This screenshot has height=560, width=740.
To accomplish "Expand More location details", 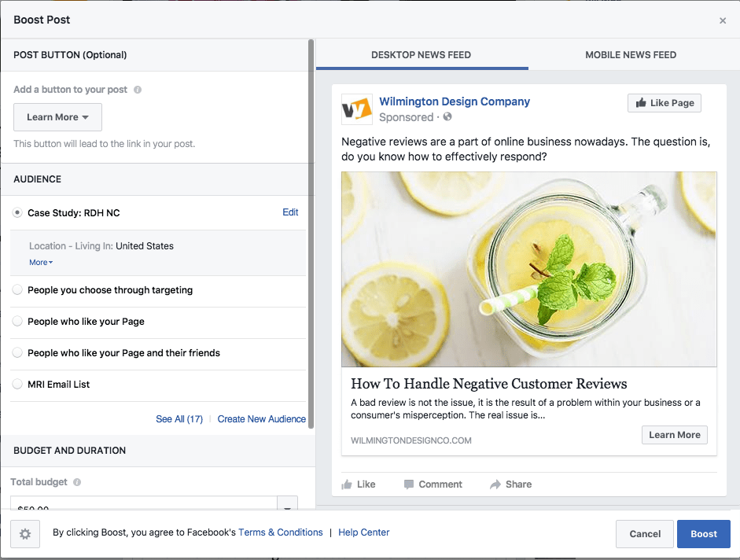I will tap(41, 263).
